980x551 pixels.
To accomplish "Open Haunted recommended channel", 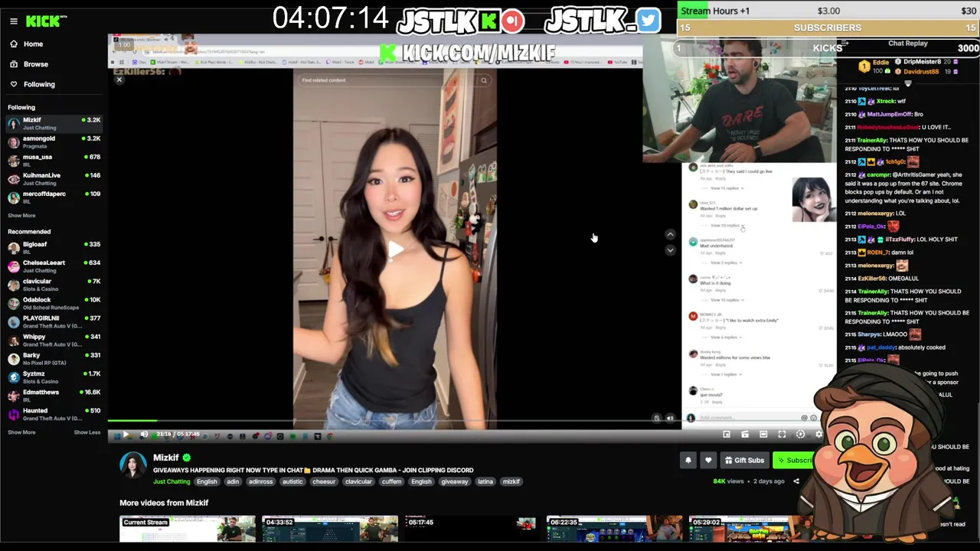I will pos(54,413).
